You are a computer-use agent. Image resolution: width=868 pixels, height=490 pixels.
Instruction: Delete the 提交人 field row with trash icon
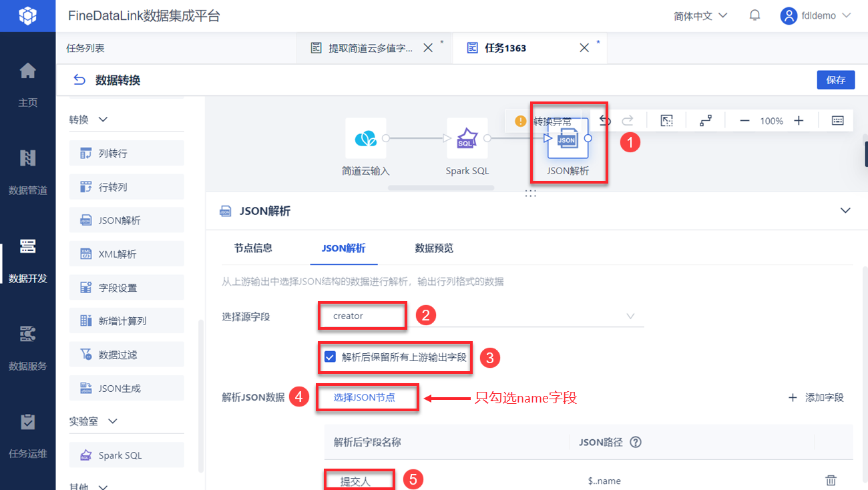(831, 480)
